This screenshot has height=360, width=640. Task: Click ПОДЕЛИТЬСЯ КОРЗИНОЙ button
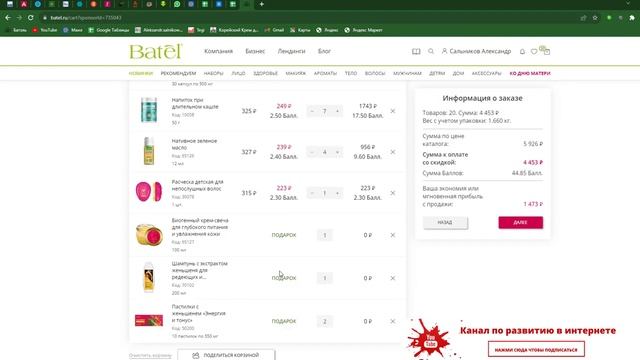[x=226, y=355]
